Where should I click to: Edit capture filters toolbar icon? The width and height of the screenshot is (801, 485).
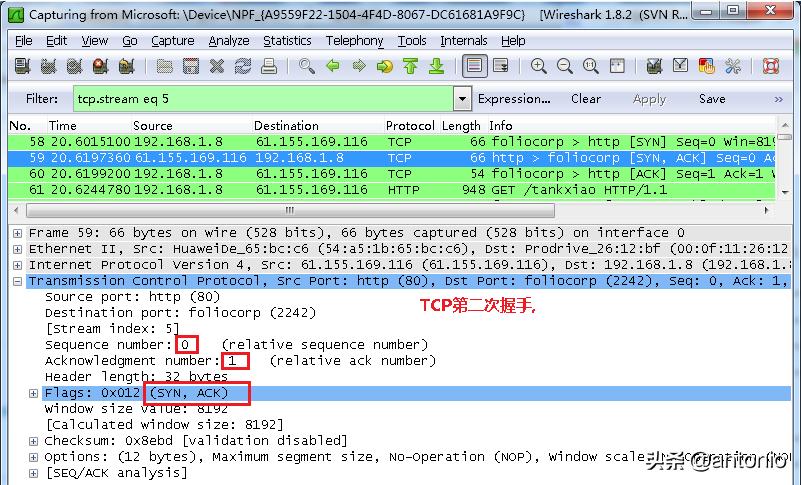pyautogui.click(x=654, y=66)
